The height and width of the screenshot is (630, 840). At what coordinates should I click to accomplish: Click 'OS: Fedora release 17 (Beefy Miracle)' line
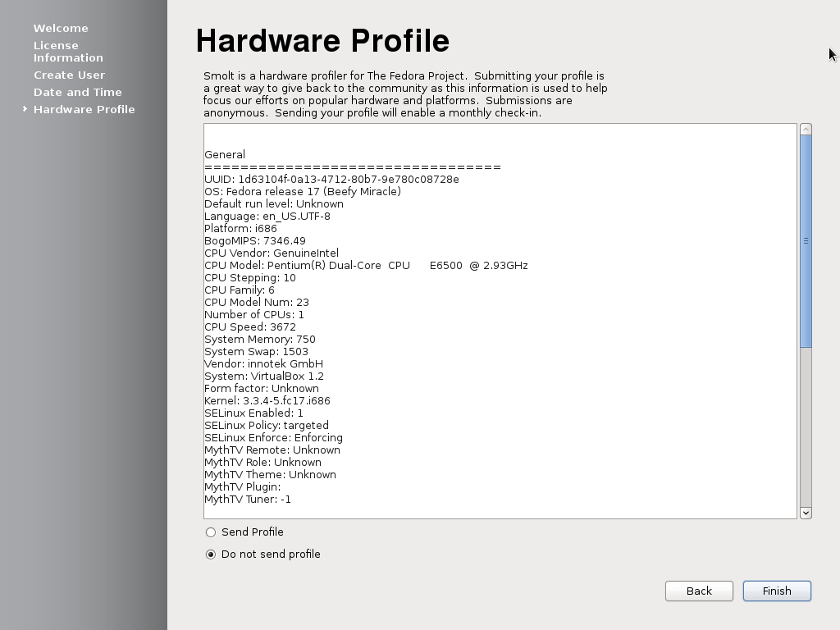click(x=303, y=192)
